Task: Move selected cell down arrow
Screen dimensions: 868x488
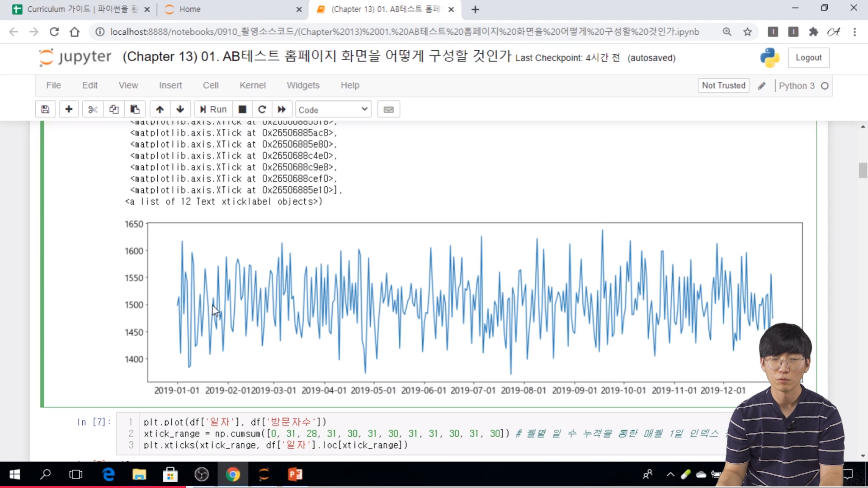Action: coord(180,109)
